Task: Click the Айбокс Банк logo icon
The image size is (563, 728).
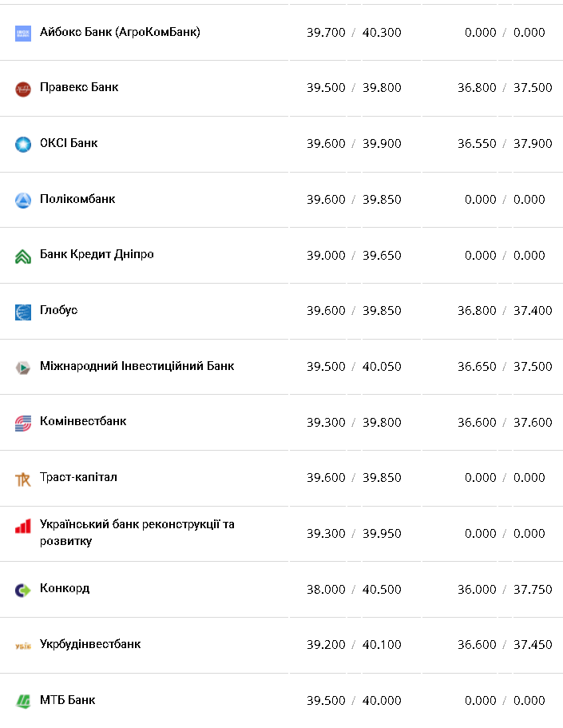Action: [22, 34]
